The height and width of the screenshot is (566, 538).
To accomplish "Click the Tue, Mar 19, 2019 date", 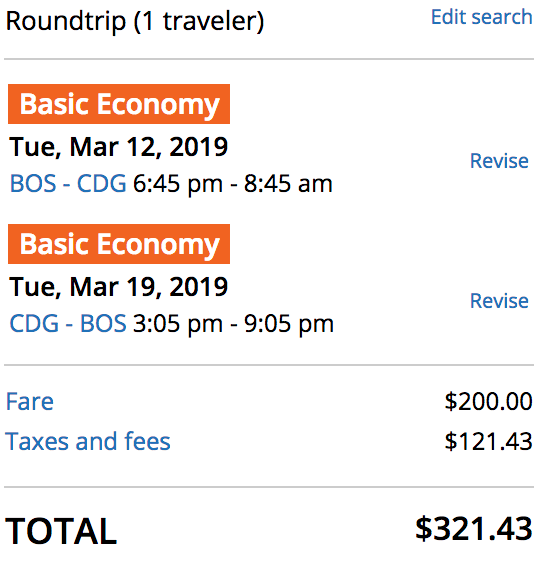I will pyautogui.click(x=119, y=287).
